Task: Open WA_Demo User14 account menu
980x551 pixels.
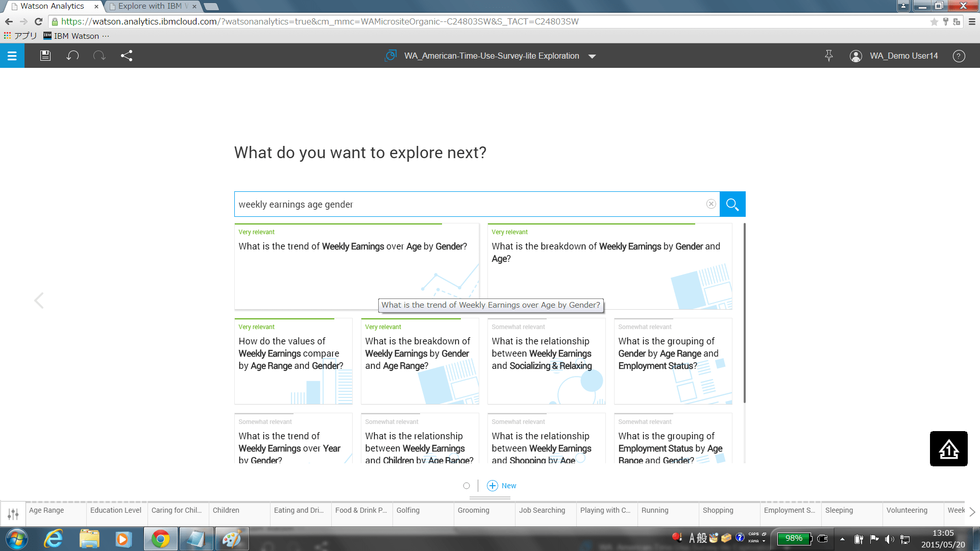Action: 894,56
